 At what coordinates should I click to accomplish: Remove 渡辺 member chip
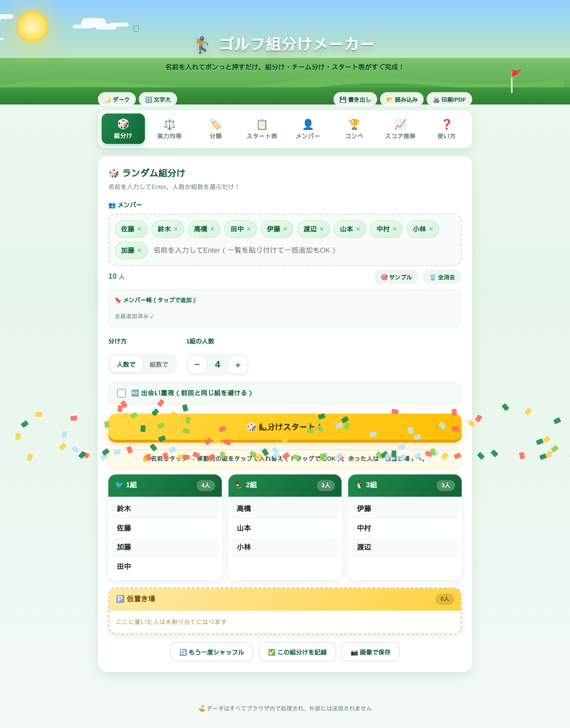322,229
